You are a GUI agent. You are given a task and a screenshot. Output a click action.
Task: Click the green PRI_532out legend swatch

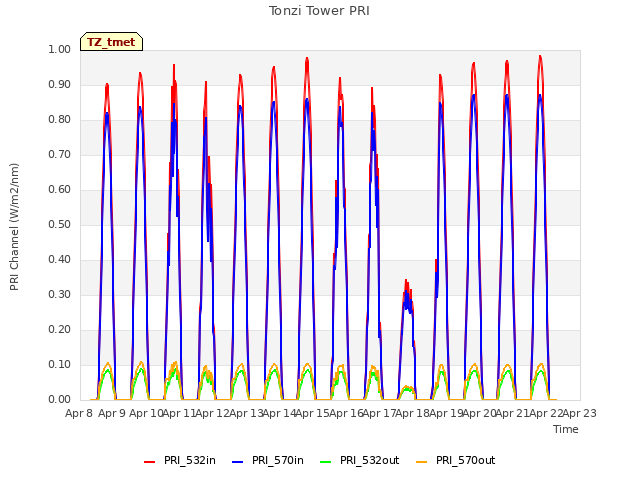[x=326, y=462]
